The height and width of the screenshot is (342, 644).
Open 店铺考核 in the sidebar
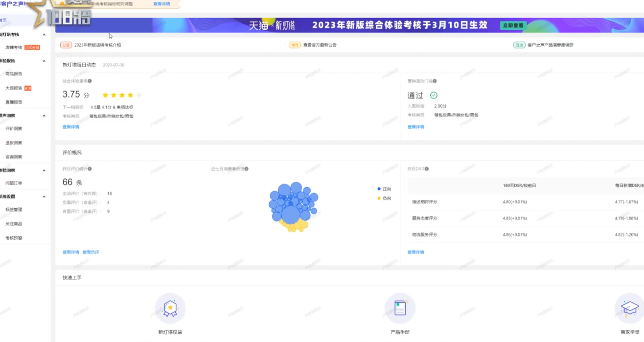click(x=14, y=48)
